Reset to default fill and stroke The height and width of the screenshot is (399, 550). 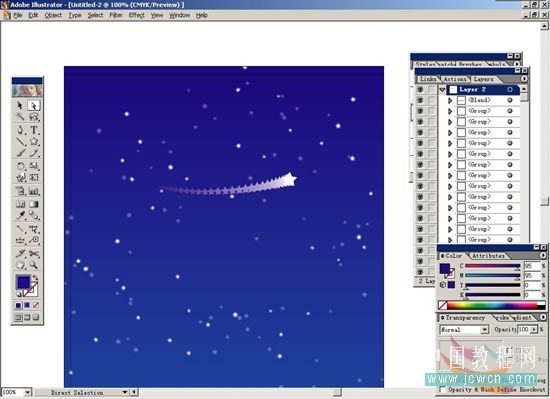[19, 295]
